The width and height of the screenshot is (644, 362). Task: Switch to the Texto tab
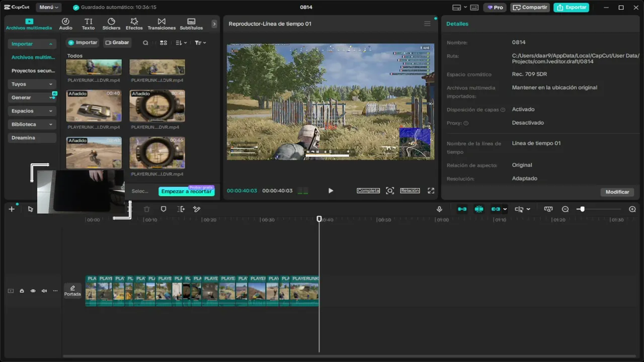89,24
